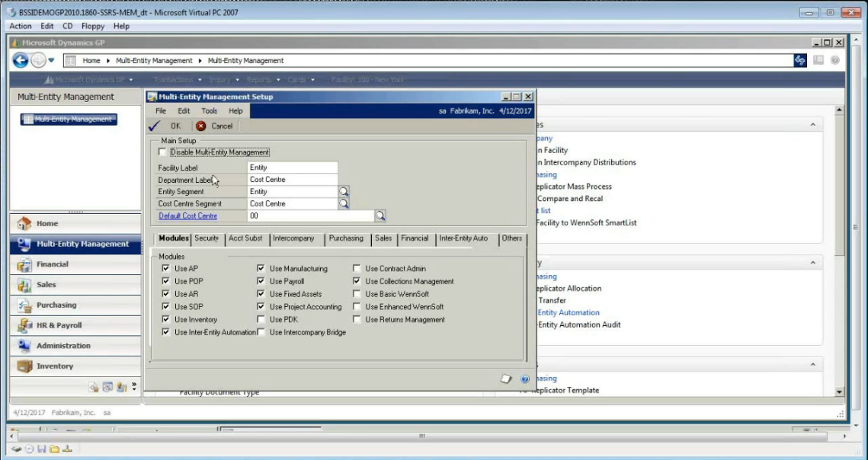This screenshot has width=868, height=460.
Task: Expand navigation pane configure buttons chevron
Action: pos(134,386)
